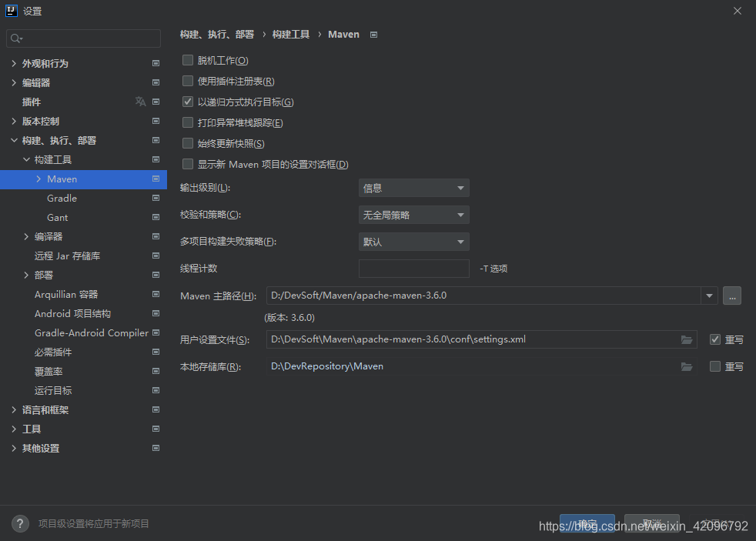Click the icon after the Maven breadcrumb title
The image size is (756, 541).
[373, 35]
